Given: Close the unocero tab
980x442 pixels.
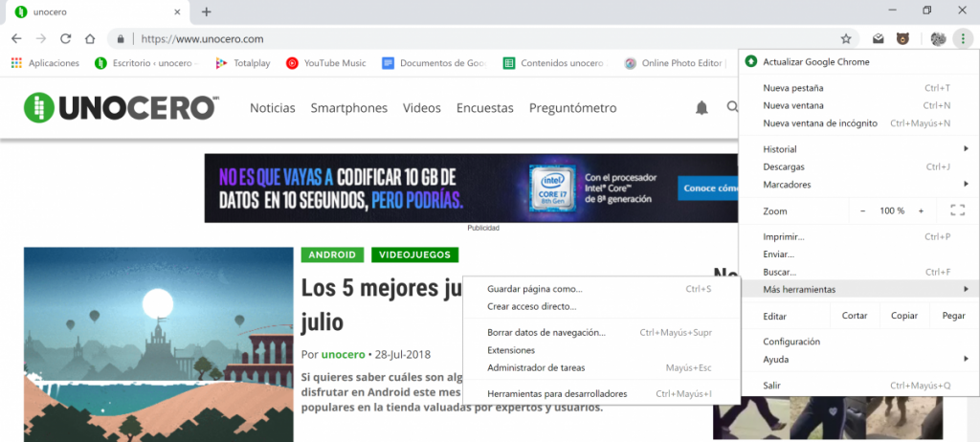Looking at the screenshot, I should (177, 11).
